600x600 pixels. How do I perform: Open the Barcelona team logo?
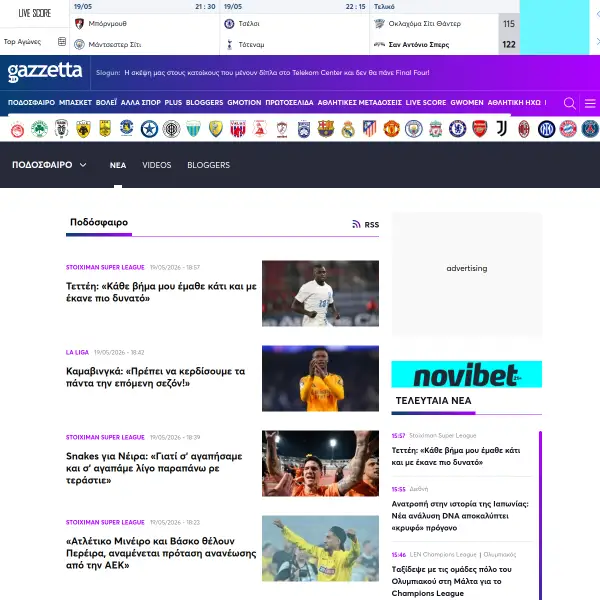coord(326,129)
